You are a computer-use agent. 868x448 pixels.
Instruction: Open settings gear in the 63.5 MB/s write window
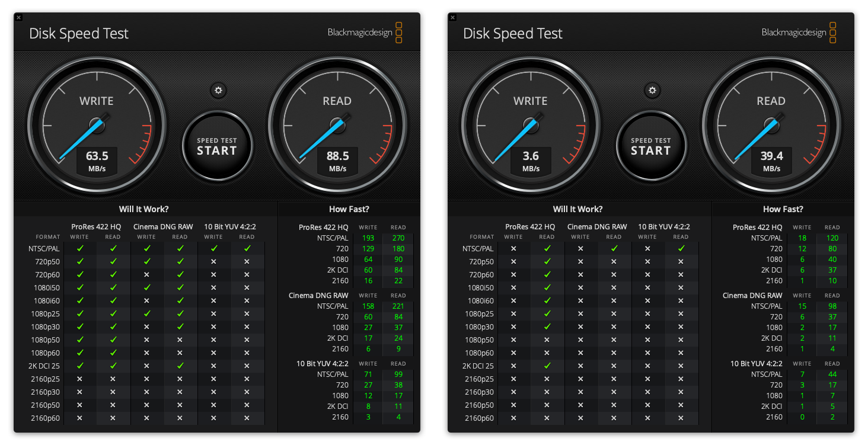click(218, 91)
